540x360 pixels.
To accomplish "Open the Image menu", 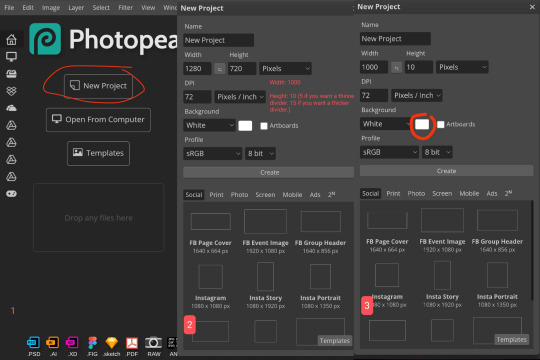I will pos(51,8).
